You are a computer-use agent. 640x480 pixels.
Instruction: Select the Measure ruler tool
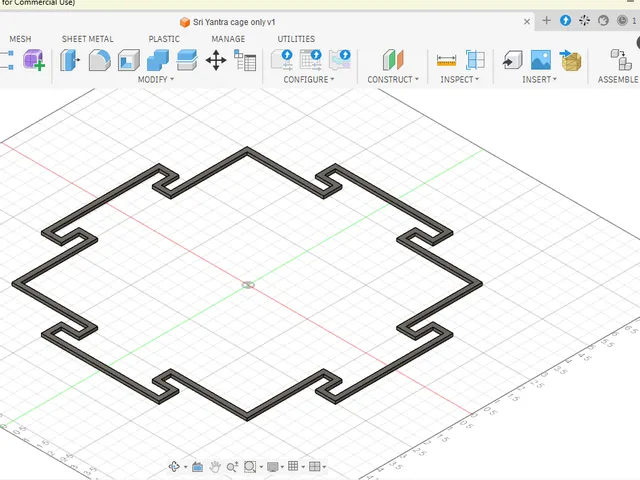click(x=446, y=60)
